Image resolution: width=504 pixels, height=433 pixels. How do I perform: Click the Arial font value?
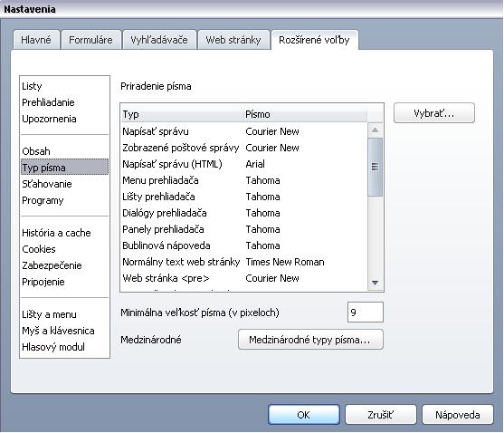point(255,164)
